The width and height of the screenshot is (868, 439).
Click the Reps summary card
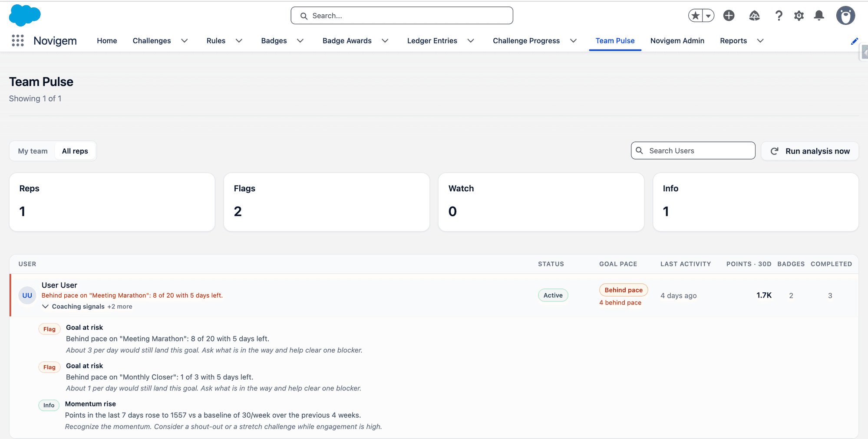pyautogui.click(x=112, y=202)
